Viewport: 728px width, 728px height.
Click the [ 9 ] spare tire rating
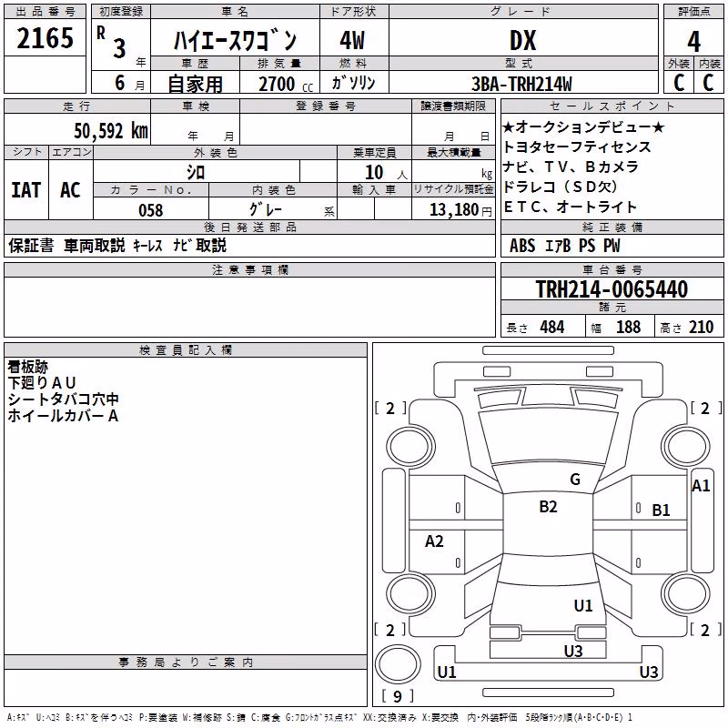(x=398, y=696)
